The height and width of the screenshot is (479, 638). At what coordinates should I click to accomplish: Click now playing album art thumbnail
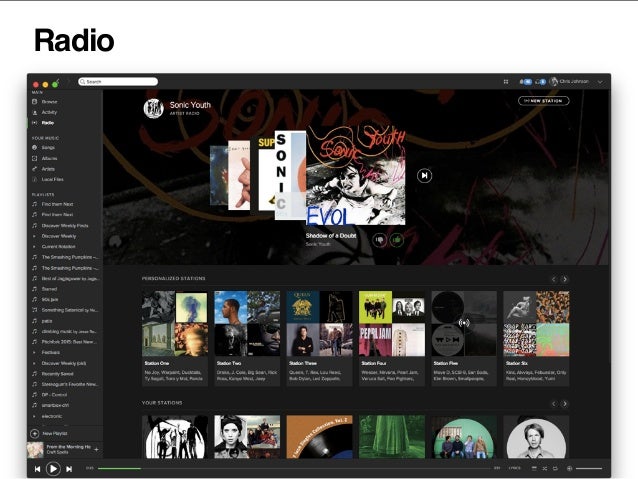click(x=35, y=450)
